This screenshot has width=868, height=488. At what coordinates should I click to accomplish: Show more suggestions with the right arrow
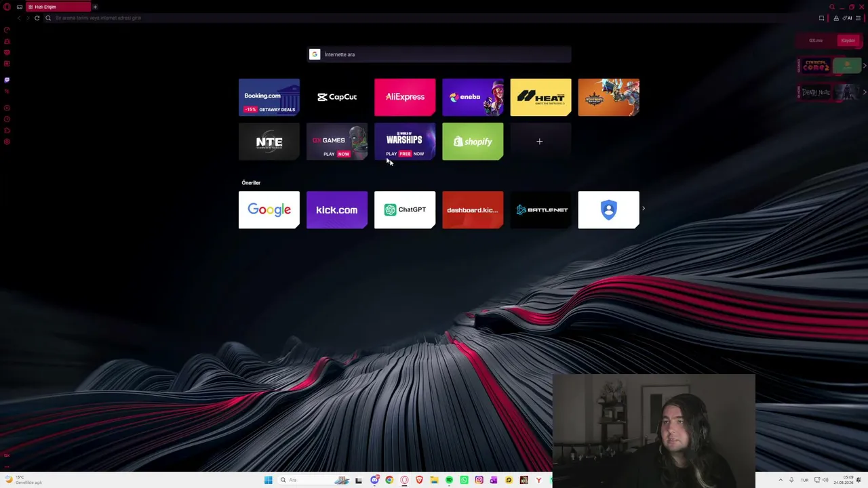[643, 209]
